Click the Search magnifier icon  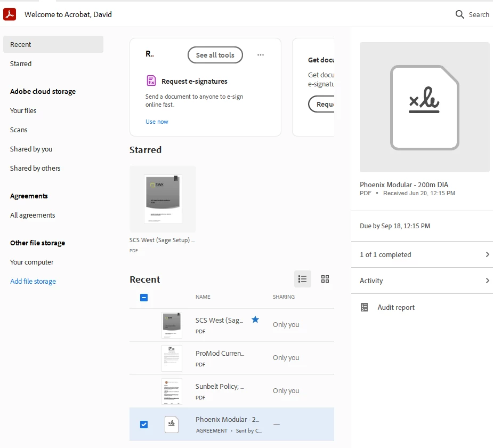click(459, 14)
